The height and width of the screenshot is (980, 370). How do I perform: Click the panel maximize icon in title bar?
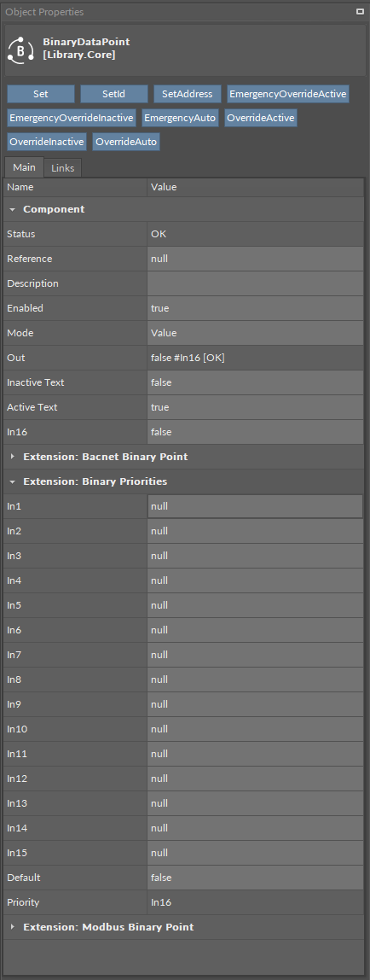coord(360,11)
